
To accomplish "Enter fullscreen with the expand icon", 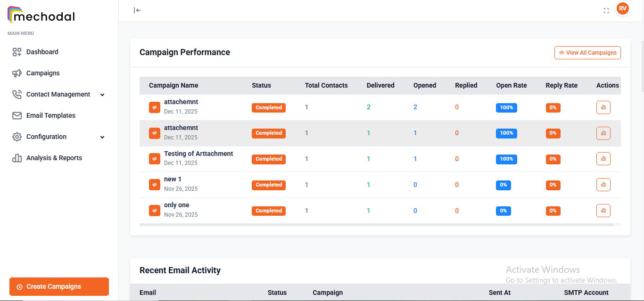I will pyautogui.click(x=606, y=10).
